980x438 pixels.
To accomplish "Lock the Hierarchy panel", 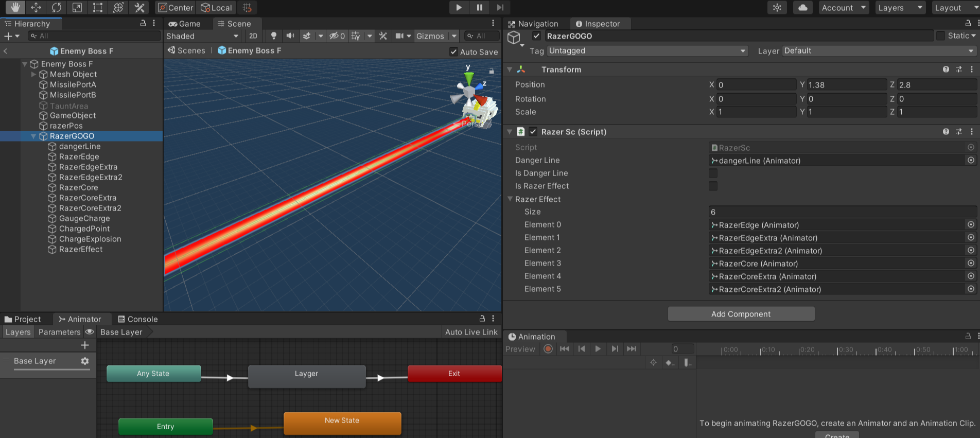I will click(x=143, y=23).
